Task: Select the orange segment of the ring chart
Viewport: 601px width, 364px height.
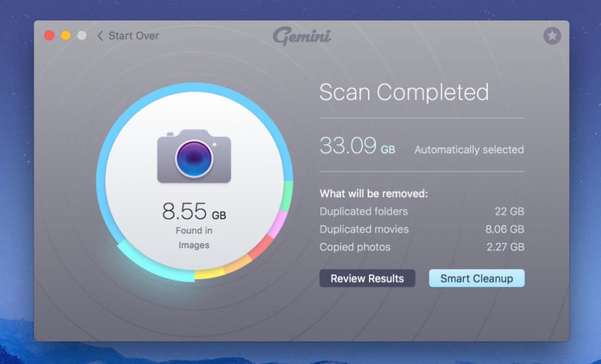Action: [237, 264]
